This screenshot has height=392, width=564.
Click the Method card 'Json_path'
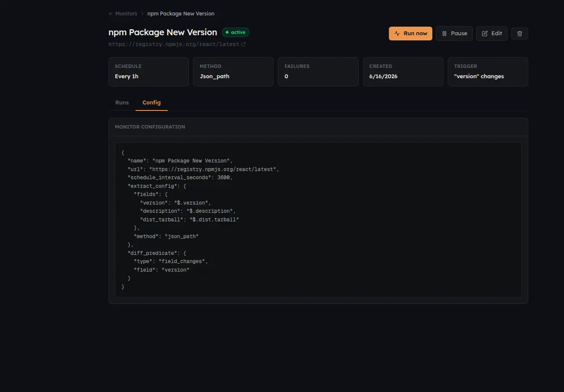233,72
